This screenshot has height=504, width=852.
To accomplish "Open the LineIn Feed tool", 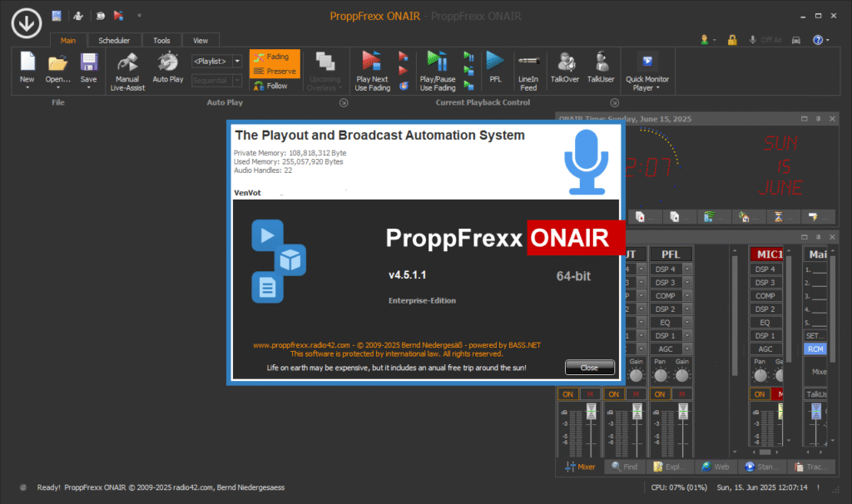I will pyautogui.click(x=528, y=63).
